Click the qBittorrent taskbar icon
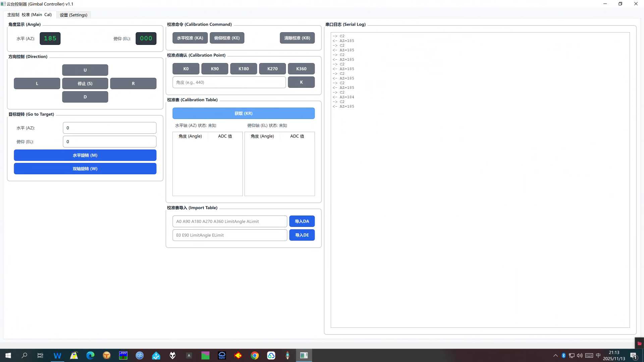Viewport: 644px width, 362px height. pyautogui.click(x=140, y=356)
